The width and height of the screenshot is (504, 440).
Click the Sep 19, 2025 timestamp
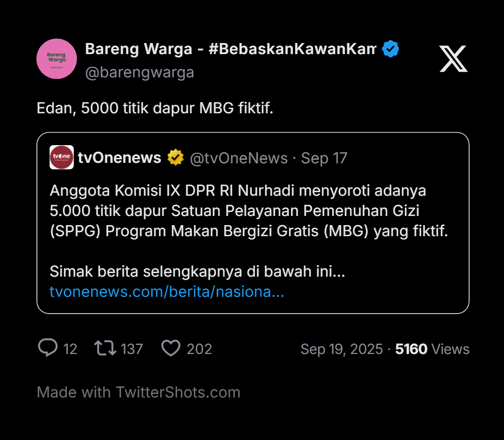342,349
